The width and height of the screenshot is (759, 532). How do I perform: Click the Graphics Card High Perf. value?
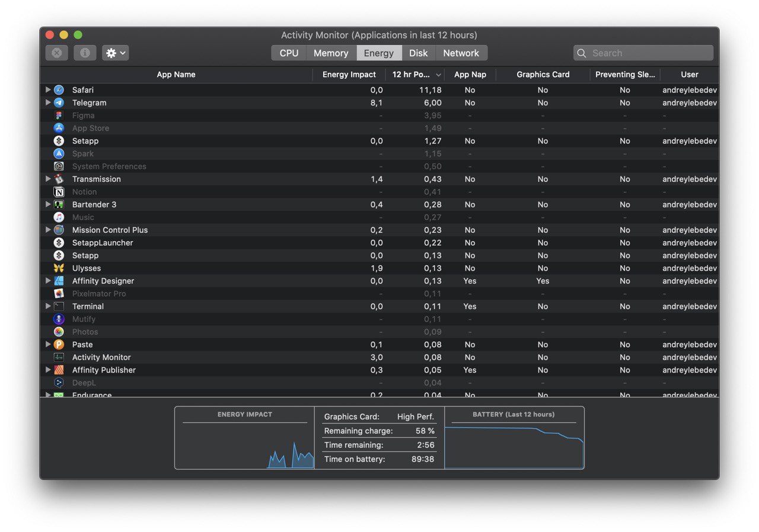tap(416, 416)
